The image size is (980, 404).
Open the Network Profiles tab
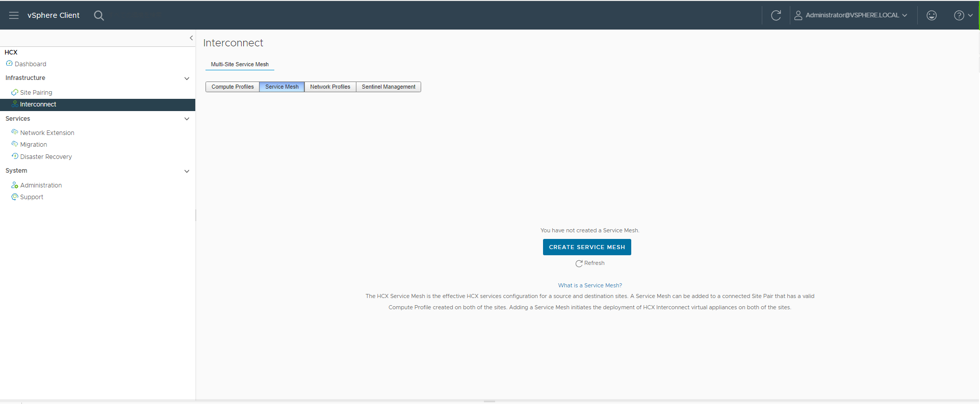click(x=330, y=87)
